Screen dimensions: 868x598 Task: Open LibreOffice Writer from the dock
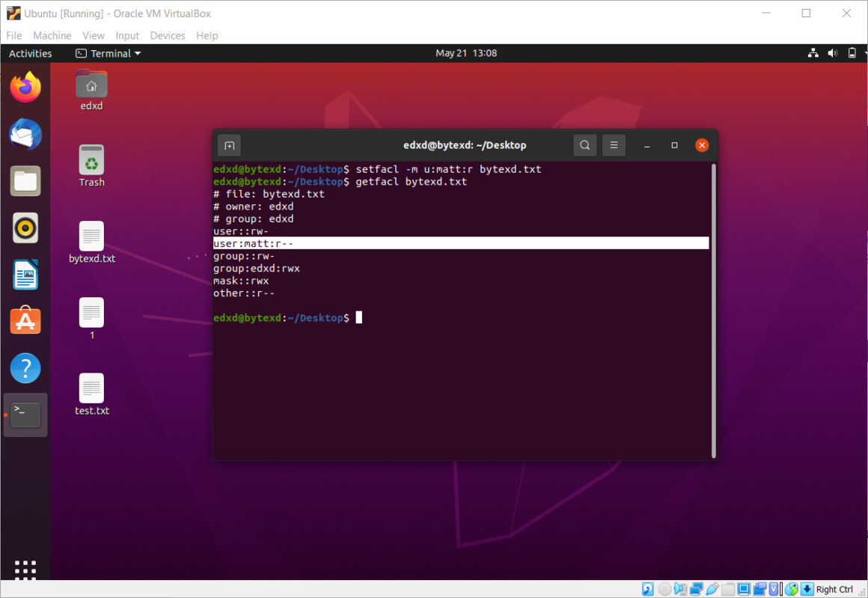click(x=25, y=275)
